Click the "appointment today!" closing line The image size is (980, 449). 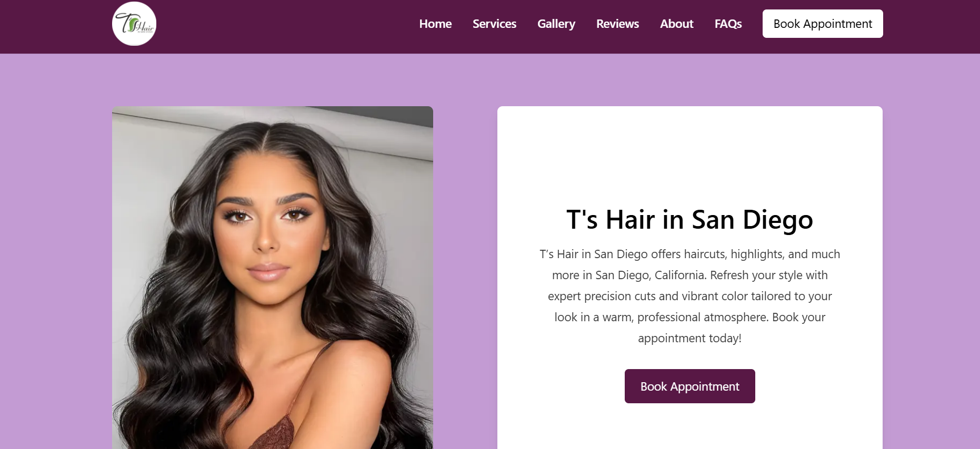(x=689, y=338)
